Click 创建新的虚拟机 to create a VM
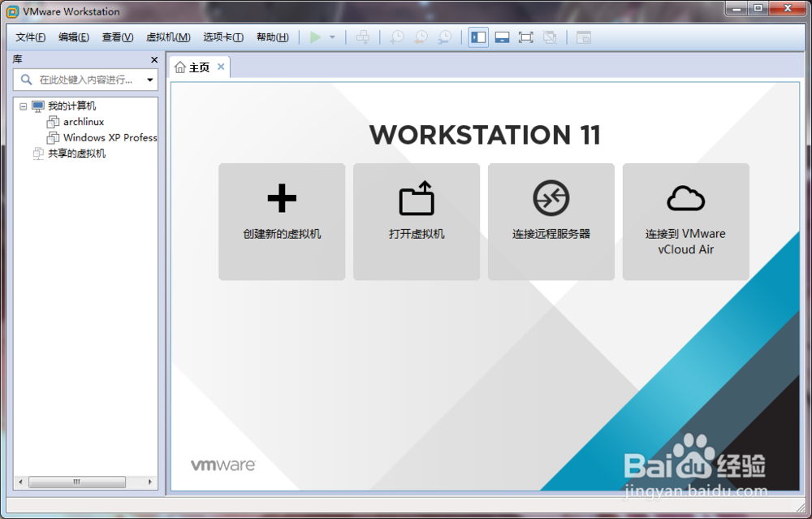Image resolution: width=812 pixels, height=519 pixels. 281,220
